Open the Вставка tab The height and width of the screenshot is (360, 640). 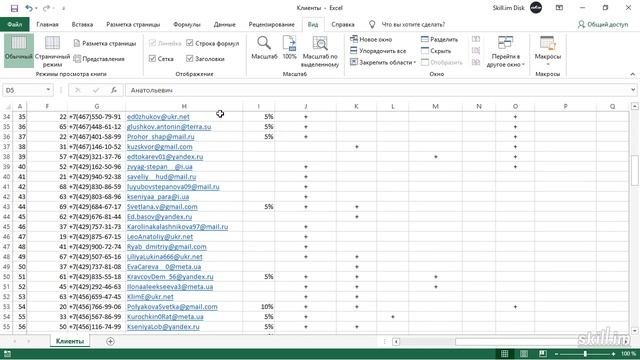coord(82,24)
